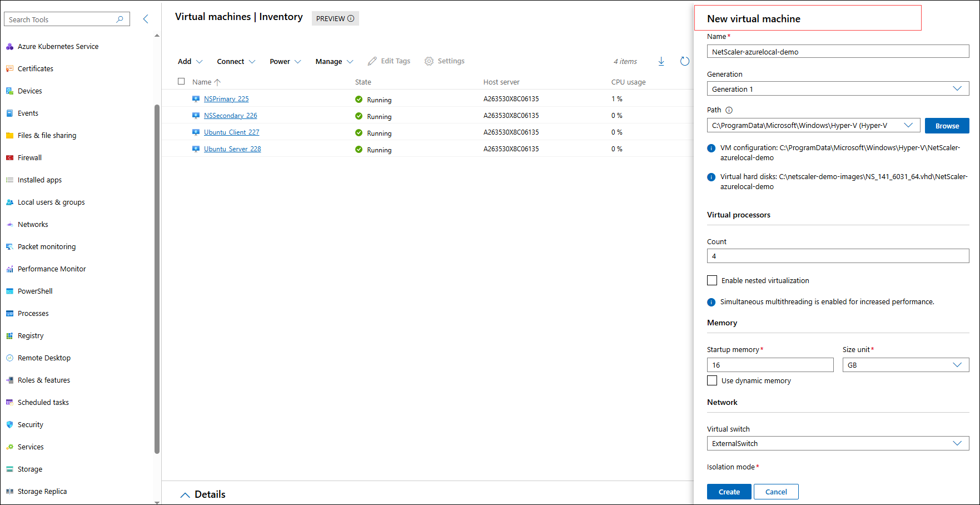This screenshot has width=980, height=505.
Task: Select the Azure Kubernetes Service tool
Action: pos(58,46)
